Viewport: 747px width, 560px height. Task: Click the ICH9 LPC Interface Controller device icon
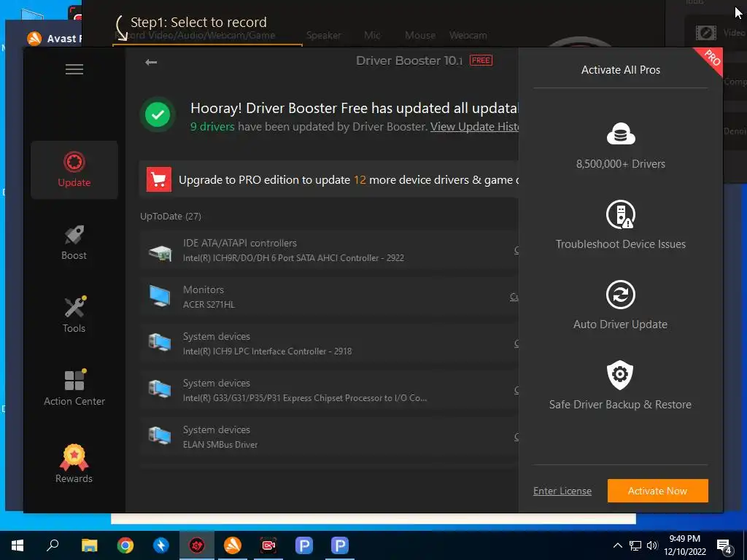click(160, 343)
